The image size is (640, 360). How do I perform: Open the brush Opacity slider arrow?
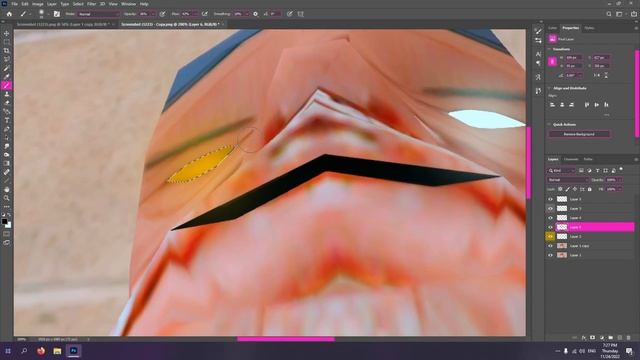click(153, 14)
